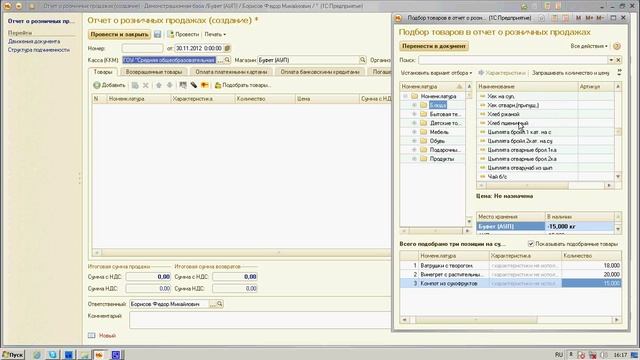The image size is (640, 360).
Task: Expand the Бытовая те... folder in the tree
Action: click(414, 114)
